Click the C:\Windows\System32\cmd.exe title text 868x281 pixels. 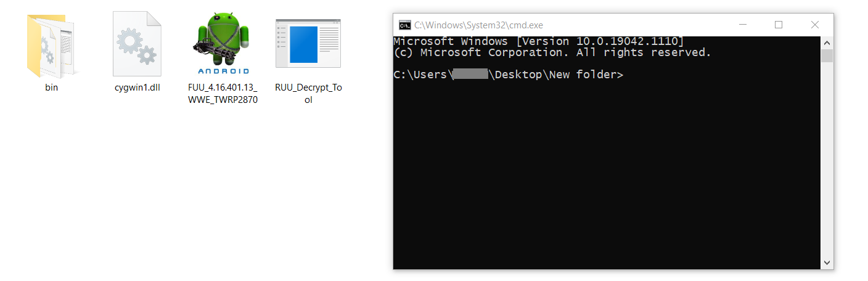pos(478,25)
